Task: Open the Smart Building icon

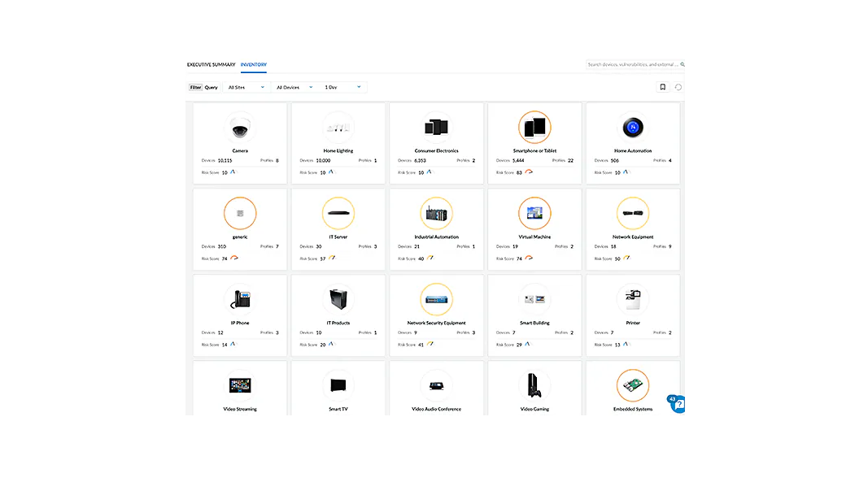Action: pyautogui.click(x=534, y=299)
